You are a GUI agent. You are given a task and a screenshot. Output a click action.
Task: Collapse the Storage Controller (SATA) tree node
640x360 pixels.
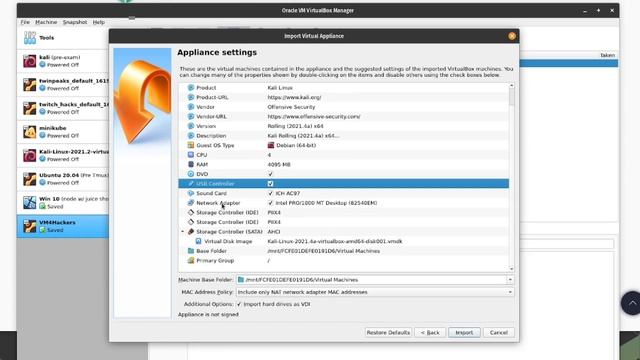(182, 231)
